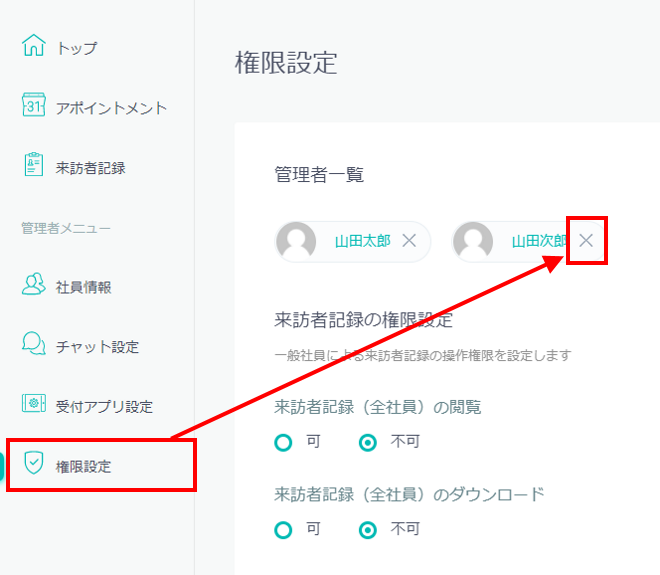Remove 山田次郎 from the administrator list
Screen dimensions: 660x575
587,241
